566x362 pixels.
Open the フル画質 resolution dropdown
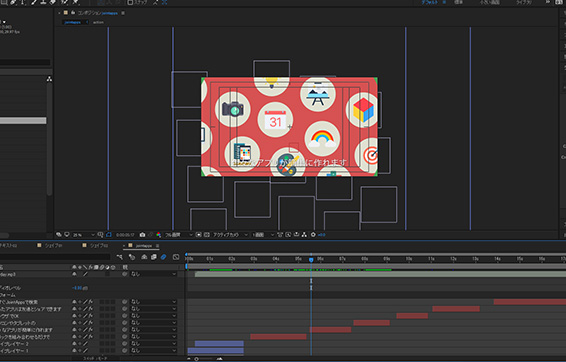pos(179,235)
